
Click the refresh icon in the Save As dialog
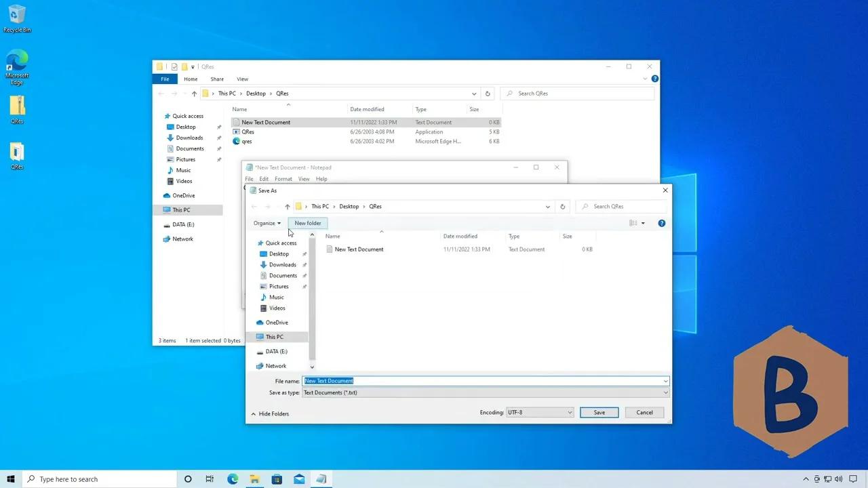(x=562, y=206)
